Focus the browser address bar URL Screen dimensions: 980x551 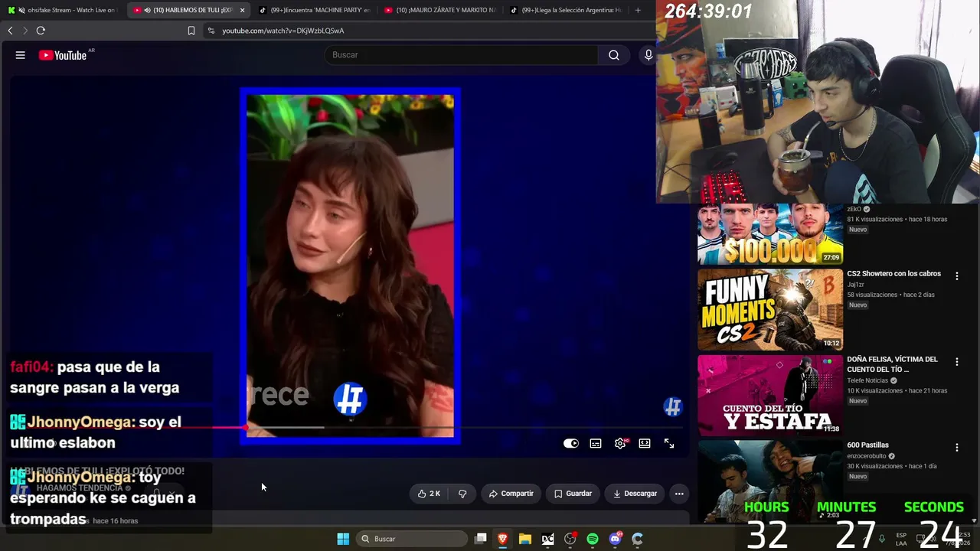283,31
